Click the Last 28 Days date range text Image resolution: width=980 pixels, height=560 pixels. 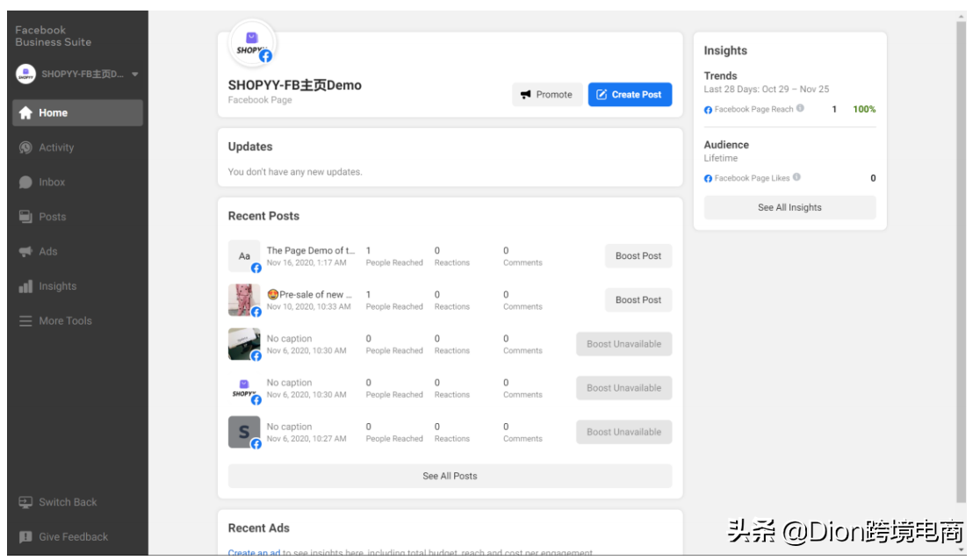point(767,90)
